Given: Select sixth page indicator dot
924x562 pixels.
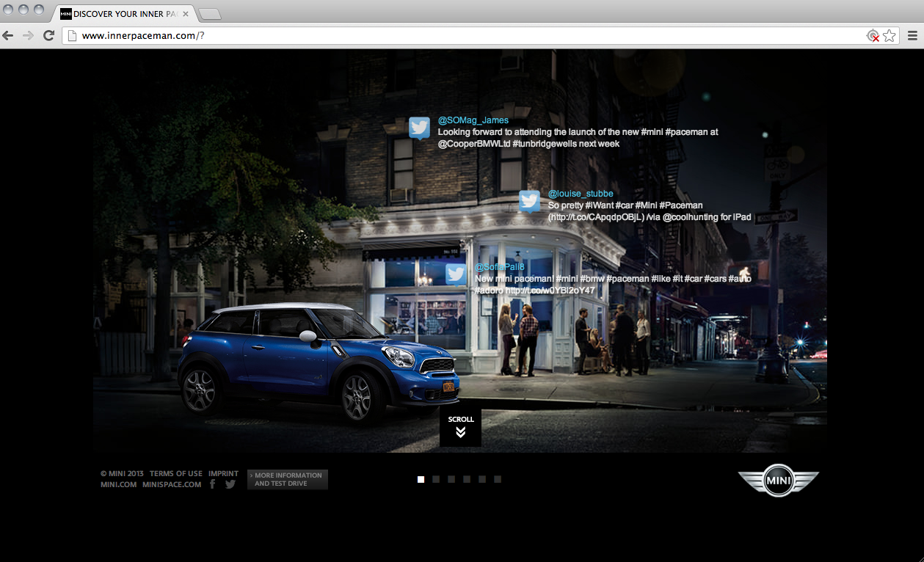Looking at the screenshot, I should [x=498, y=479].
